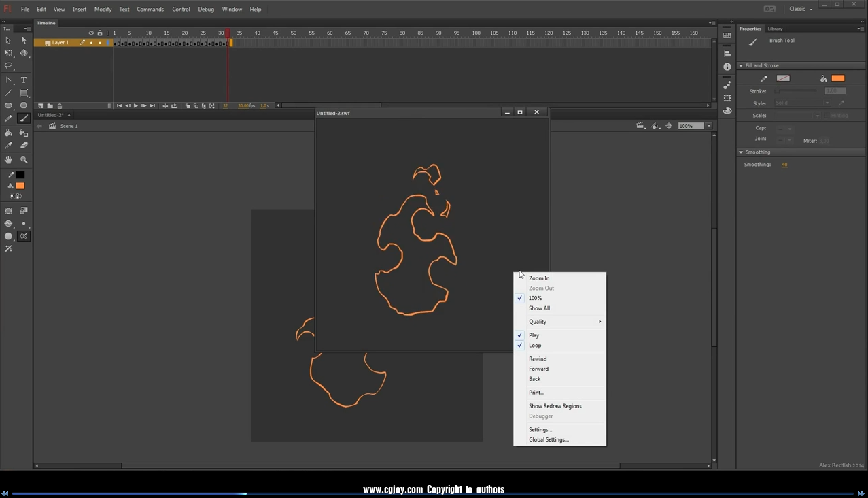Choose the Free Transform tool

pyautogui.click(x=8, y=53)
